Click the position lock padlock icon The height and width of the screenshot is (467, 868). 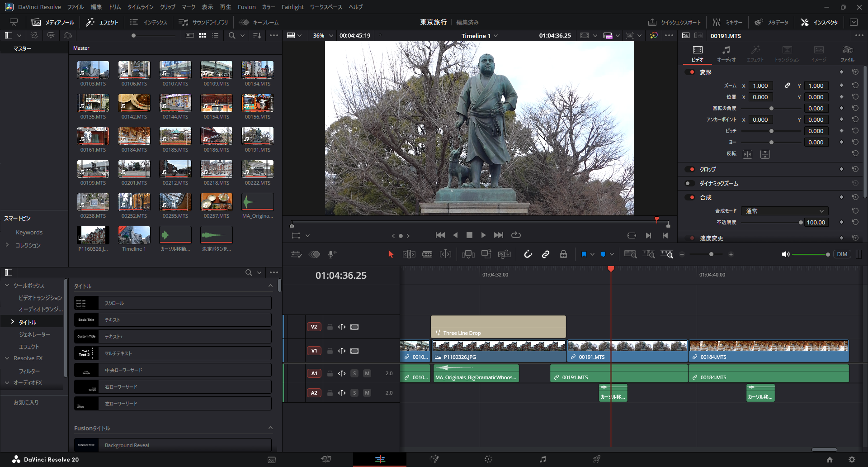pyautogui.click(x=563, y=254)
